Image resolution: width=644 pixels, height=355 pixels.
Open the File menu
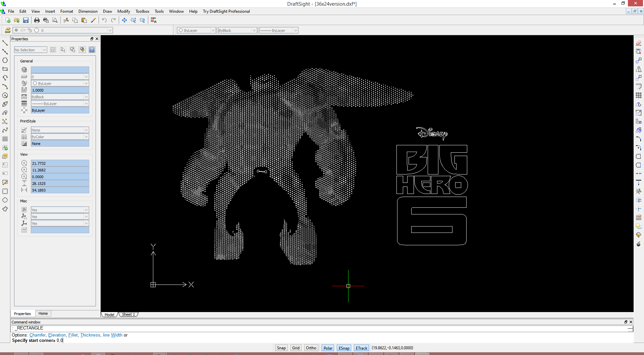click(x=11, y=11)
